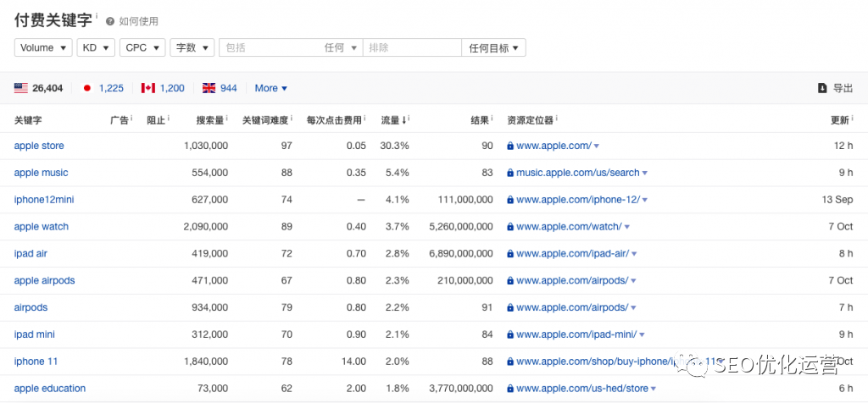Click info icon next to 广告 header
Screen dimensions: 868x403
(131, 118)
